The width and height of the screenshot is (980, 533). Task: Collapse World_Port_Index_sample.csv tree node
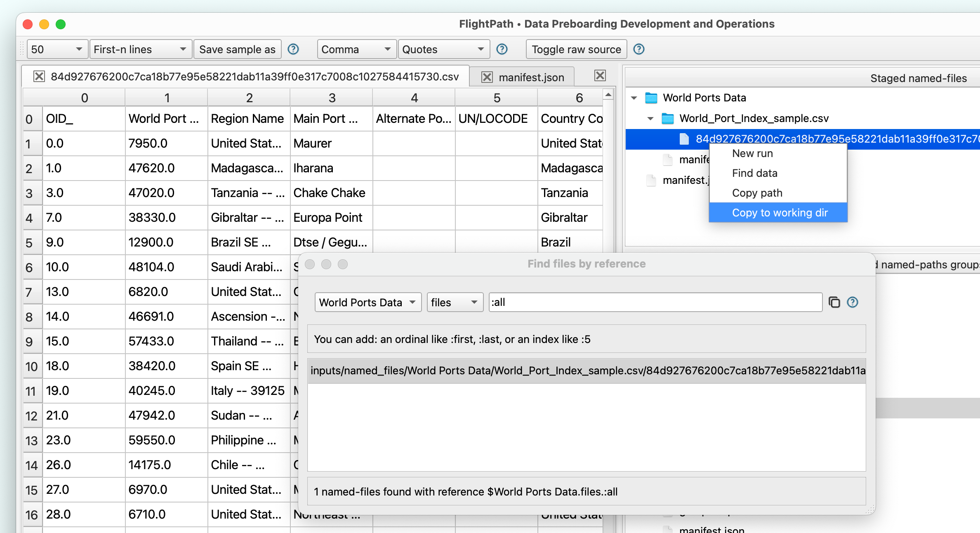[650, 119]
